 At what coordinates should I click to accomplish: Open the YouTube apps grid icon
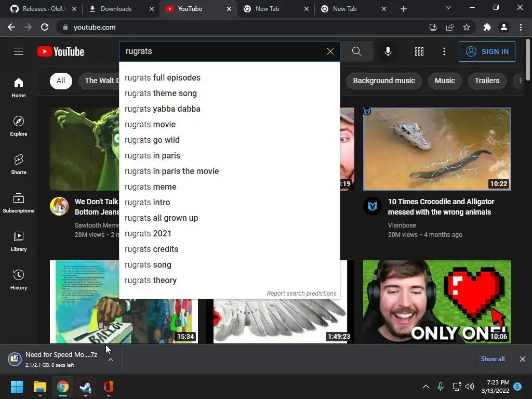(x=419, y=51)
